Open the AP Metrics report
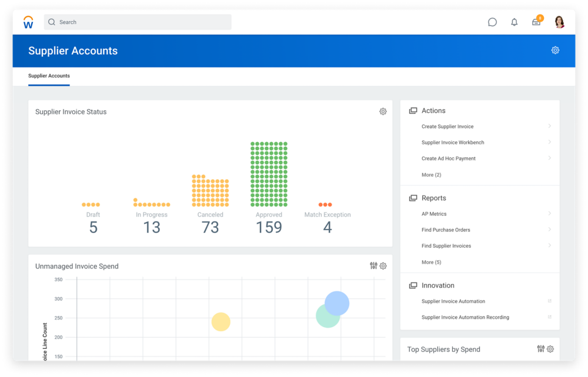588x377 pixels. tap(435, 214)
